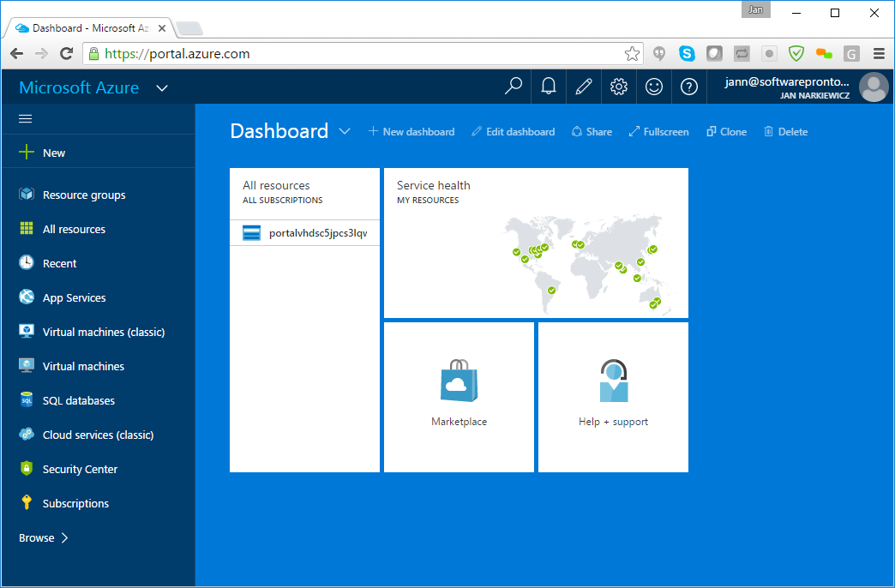Viewport: 895px width, 588px height.
Task: Click the green plus New icon
Action: 27,152
